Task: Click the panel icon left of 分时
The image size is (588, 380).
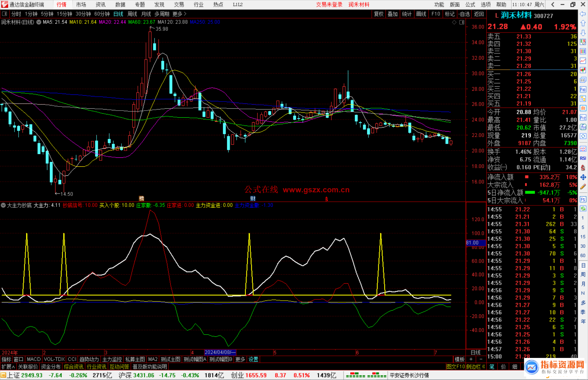Action: (x=5, y=14)
